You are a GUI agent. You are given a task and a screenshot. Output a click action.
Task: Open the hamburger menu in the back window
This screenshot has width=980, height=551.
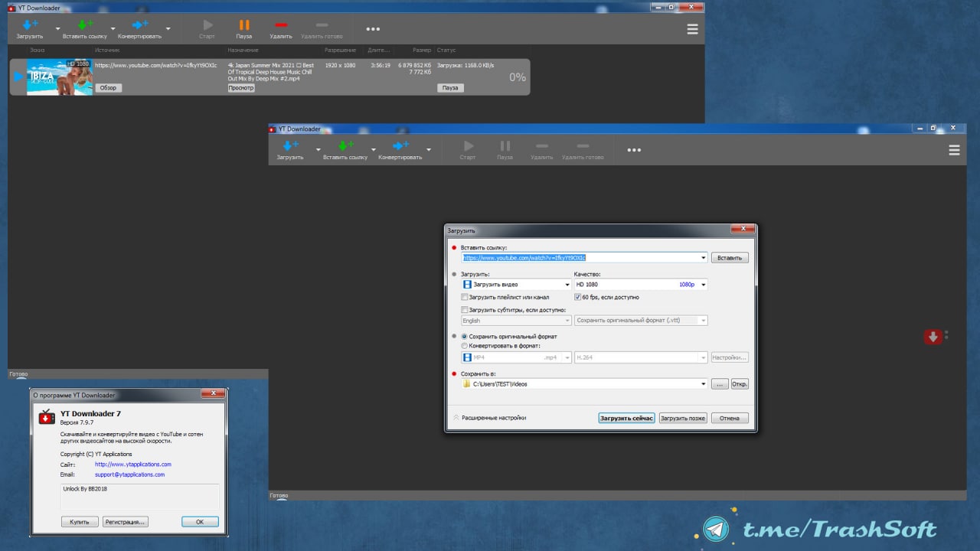pyautogui.click(x=692, y=30)
